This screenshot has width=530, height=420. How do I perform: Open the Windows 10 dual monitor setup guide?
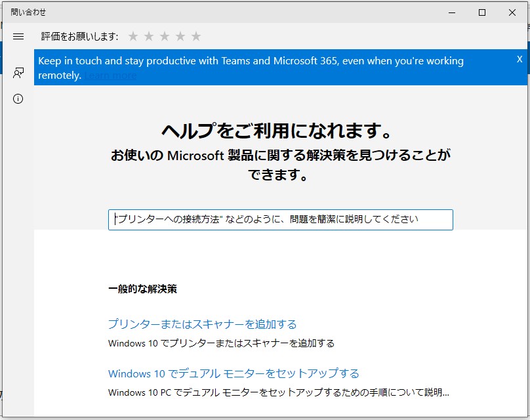tap(233, 373)
